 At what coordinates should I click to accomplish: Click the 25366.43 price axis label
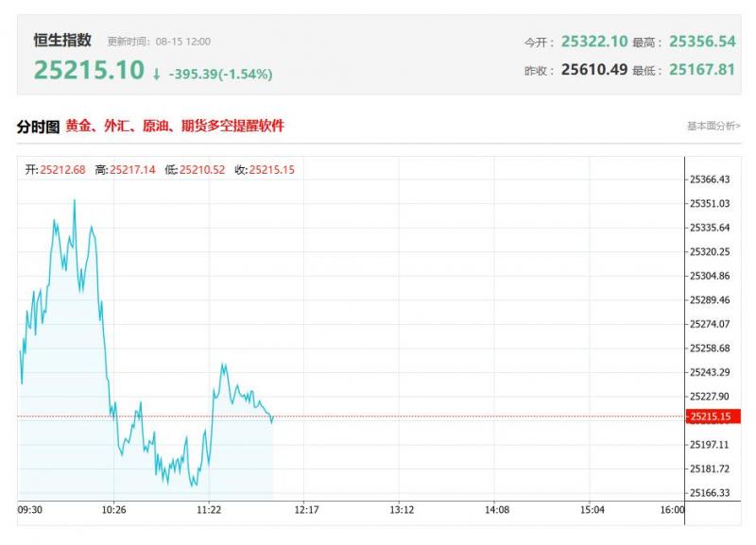(710, 179)
